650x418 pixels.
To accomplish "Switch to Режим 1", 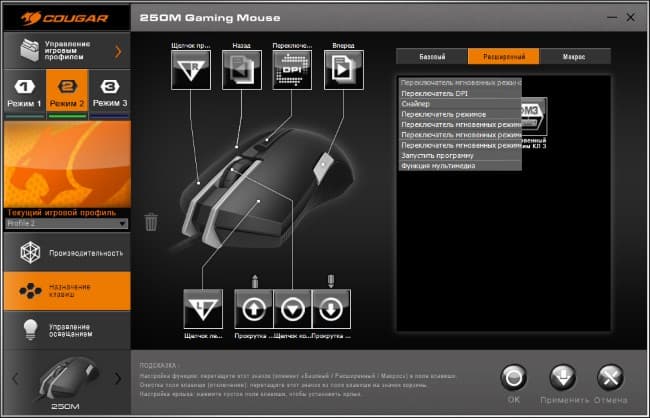I will pyautogui.click(x=24, y=94).
